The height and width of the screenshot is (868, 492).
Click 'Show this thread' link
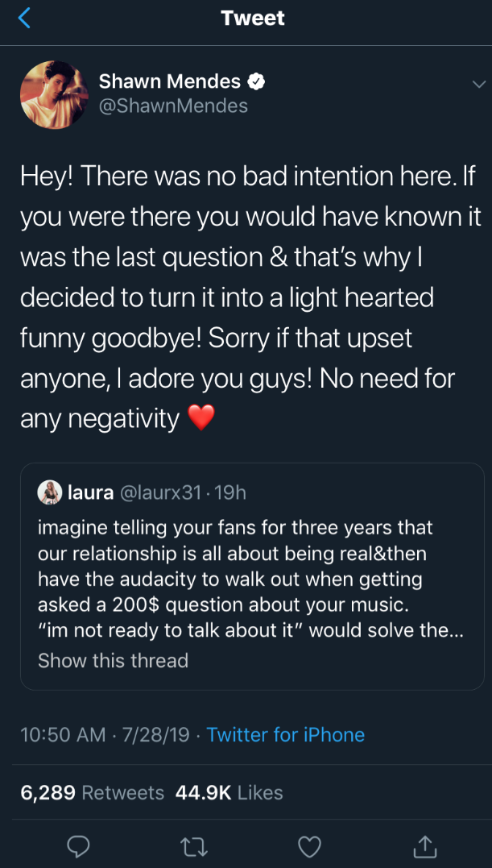coord(113,661)
